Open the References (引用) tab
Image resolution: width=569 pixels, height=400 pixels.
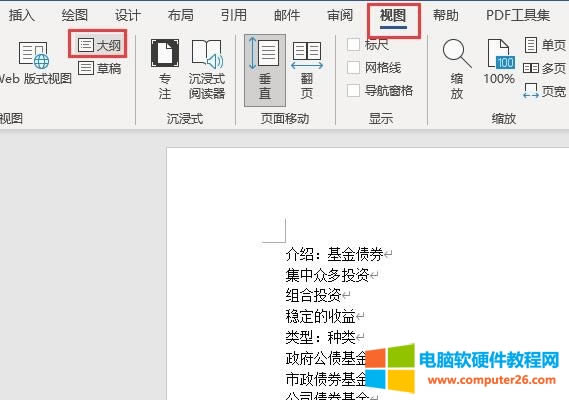coord(234,16)
